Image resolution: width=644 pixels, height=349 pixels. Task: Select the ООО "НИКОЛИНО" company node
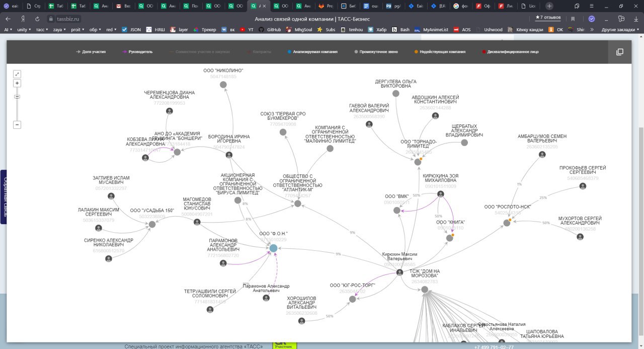223,85
